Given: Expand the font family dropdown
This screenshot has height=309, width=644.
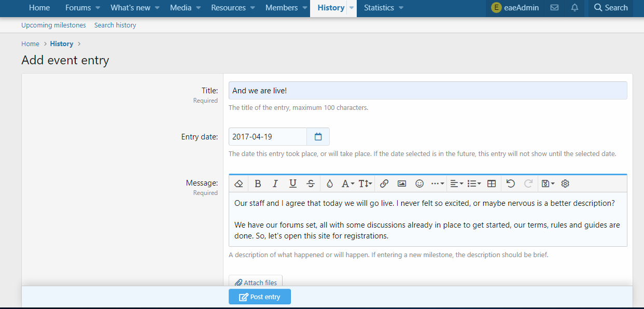Looking at the screenshot, I should [x=347, y=184].
